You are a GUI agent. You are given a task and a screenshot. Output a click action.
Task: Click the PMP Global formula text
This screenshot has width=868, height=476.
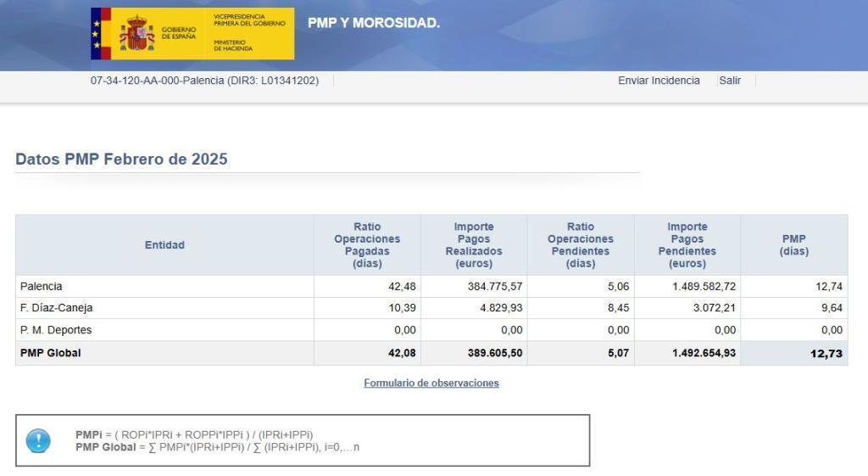pos(217,447)
